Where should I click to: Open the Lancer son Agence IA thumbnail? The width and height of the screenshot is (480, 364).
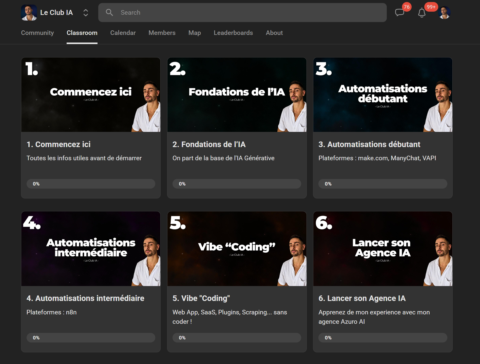[x=383, y=249]
